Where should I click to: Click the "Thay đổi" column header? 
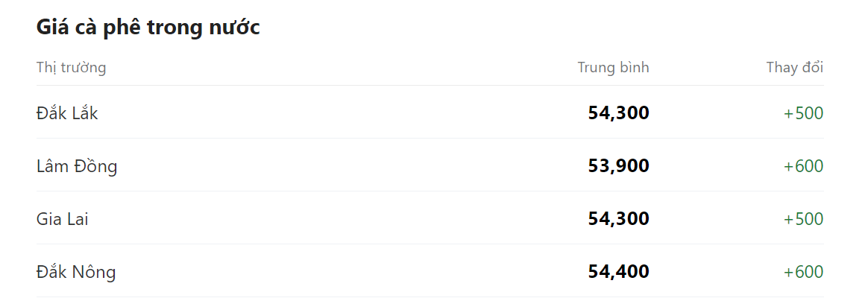click(x=794, y=68)
